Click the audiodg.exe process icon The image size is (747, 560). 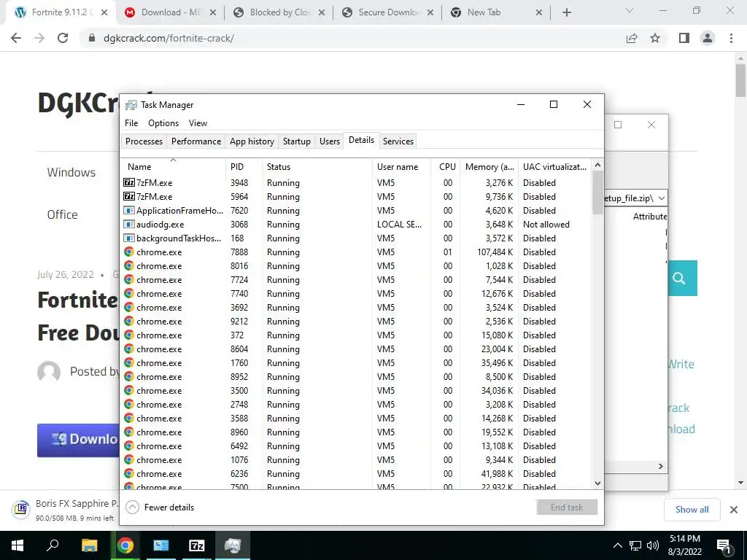[x=128, y=225]
